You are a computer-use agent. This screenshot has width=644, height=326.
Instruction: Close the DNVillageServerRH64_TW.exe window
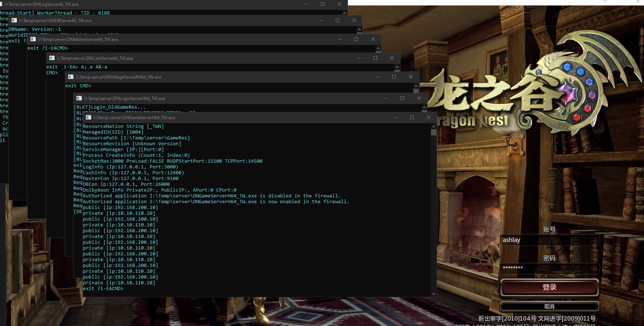point(411,77)
